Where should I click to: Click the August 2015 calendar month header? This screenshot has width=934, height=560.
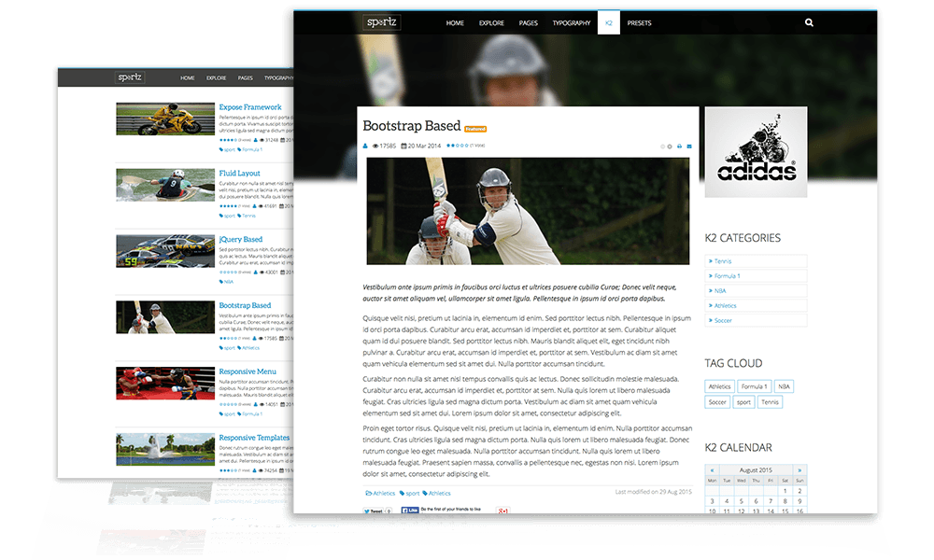click(756, 470)
